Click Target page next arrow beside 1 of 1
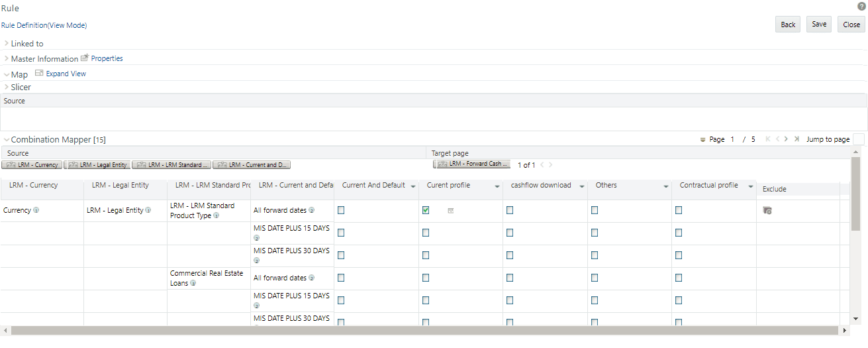This screenshot has width=868, height=348. (550, 164)
